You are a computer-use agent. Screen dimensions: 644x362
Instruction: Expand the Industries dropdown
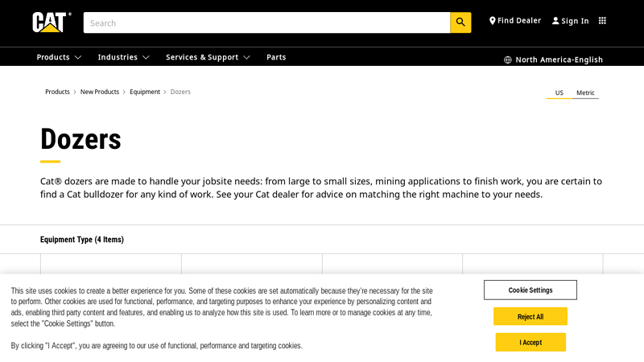[123, 57]
